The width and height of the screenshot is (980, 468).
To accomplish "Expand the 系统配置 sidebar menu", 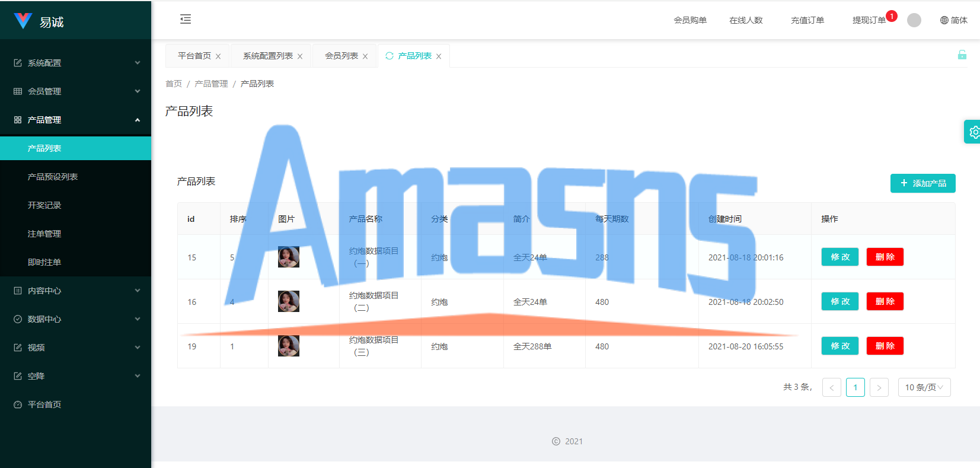I will pyautogui.click(x=76, y=63).
